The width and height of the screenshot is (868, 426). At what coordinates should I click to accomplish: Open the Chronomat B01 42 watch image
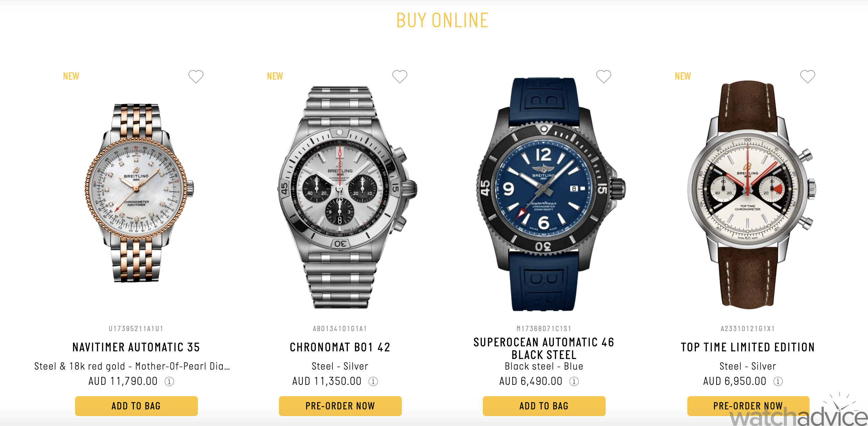tap(347, 197)
